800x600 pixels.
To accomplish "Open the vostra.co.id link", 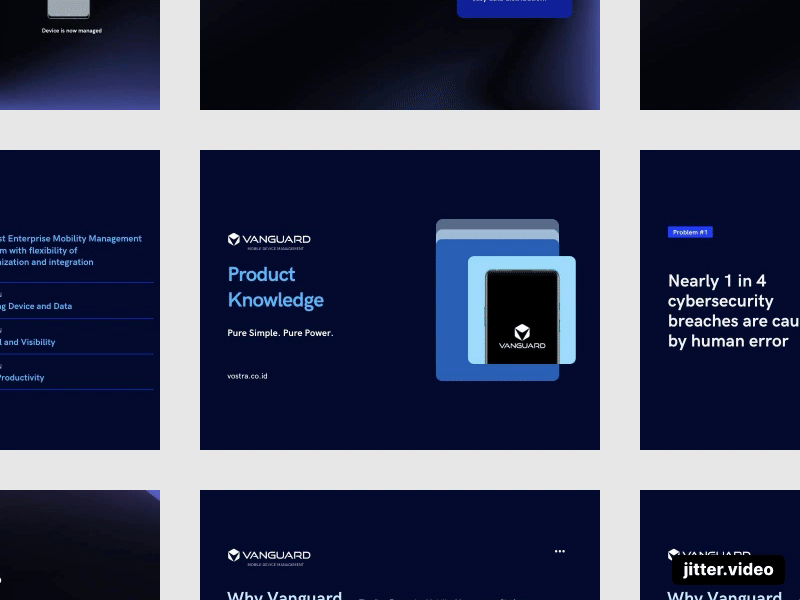I will pyautogui.click(x=247, y=376).
